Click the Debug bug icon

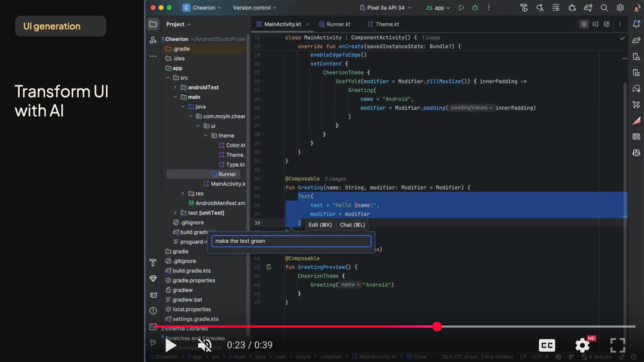click(x=475, y=8)
